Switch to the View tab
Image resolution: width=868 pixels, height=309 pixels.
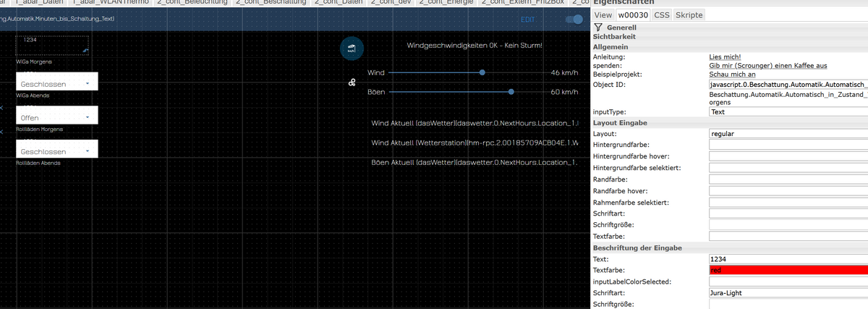(603, 14)
